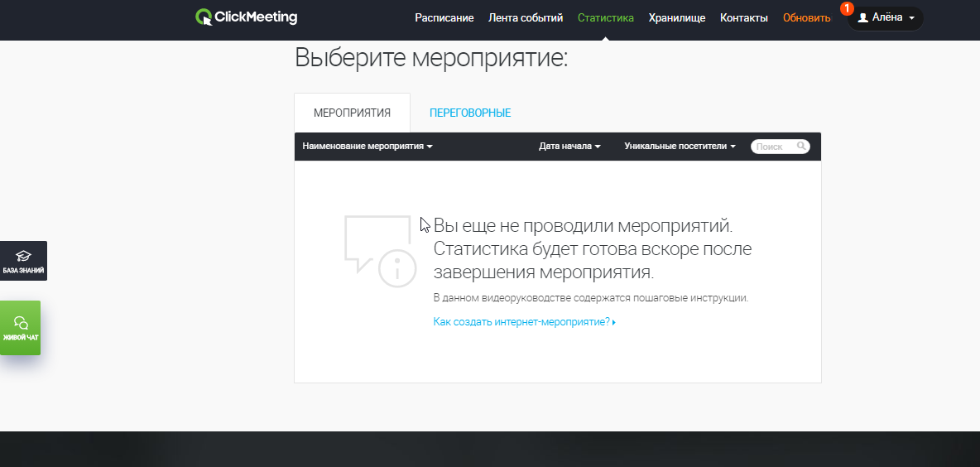This screenshot has height=467, width=980.
Task: Click the user avatar icon beside Алёна
Action: click(x=863, y=18)
